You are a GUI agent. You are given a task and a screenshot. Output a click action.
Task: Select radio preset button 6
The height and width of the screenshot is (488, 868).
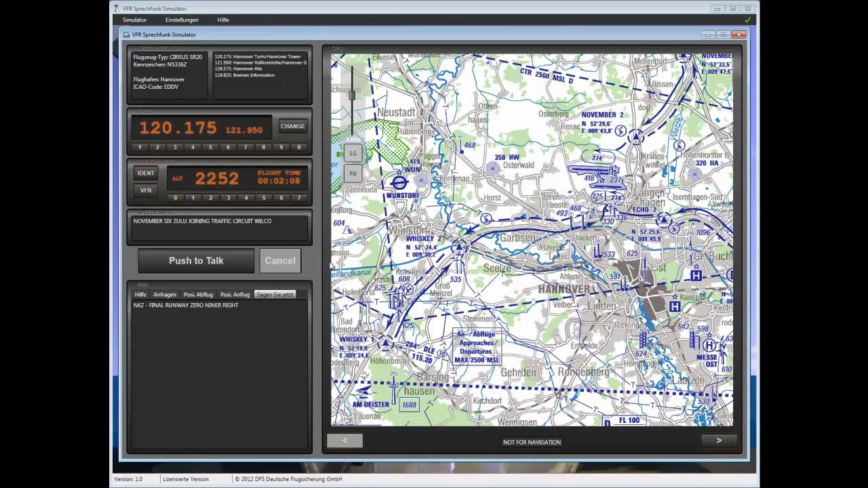click(228, 147)
